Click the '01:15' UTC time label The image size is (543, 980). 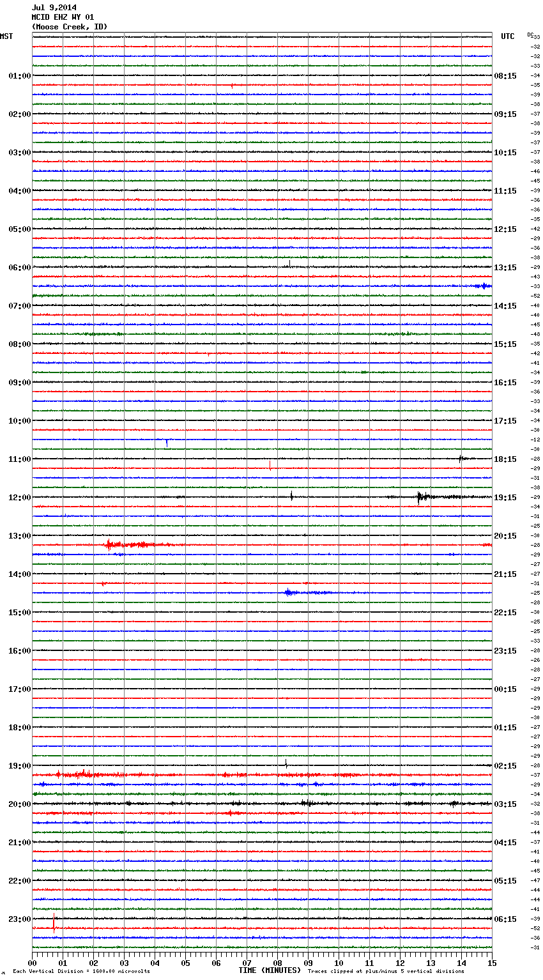point(505,728)
